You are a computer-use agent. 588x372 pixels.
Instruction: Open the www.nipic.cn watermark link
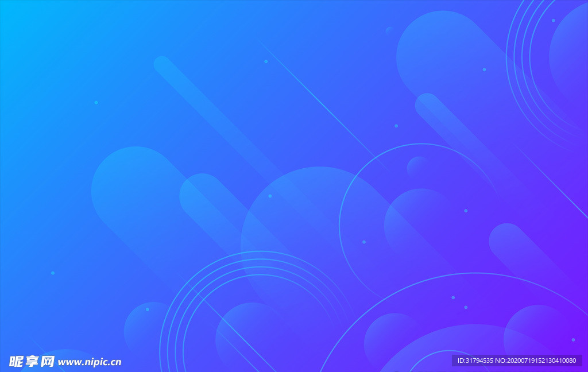coord(90,362)
